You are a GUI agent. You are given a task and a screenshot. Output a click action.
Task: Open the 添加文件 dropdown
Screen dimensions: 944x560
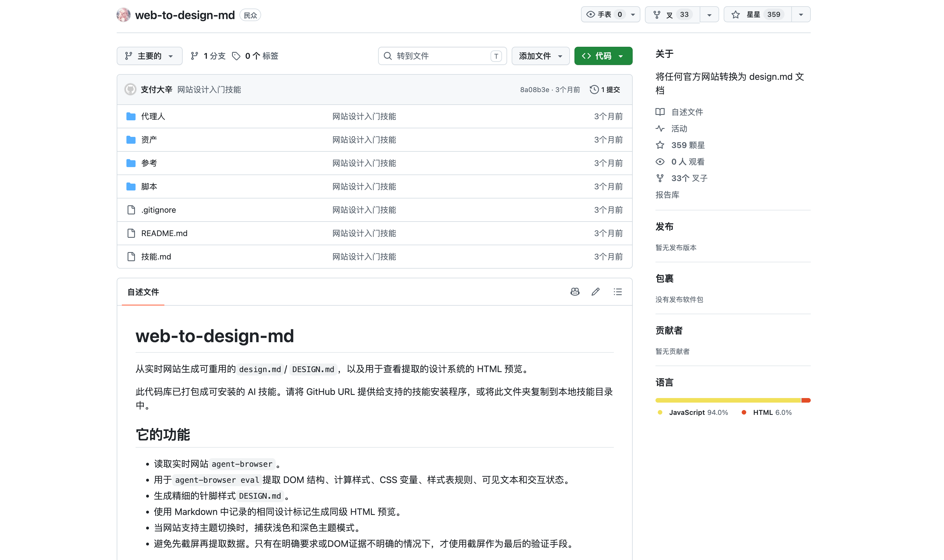point(541,56)
